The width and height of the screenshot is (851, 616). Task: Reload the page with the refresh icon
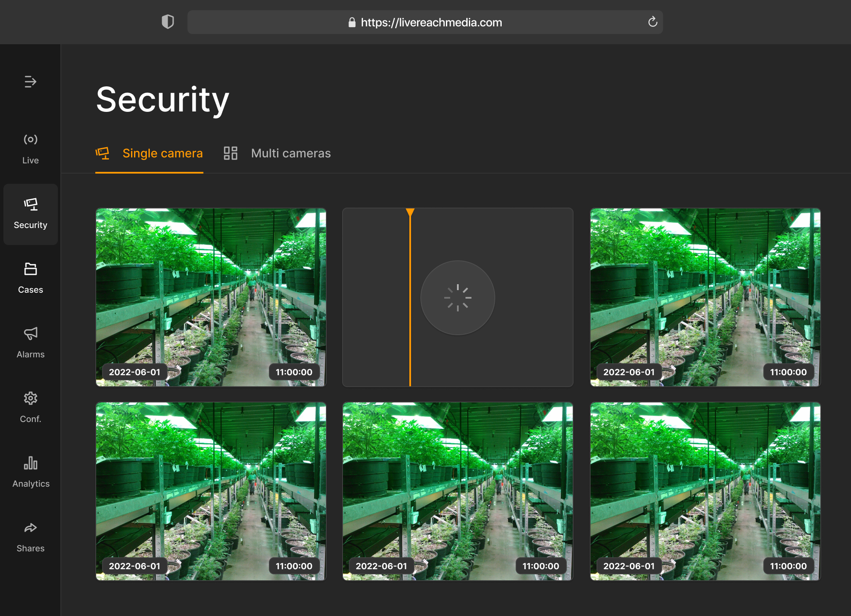(x=653, y=22)
